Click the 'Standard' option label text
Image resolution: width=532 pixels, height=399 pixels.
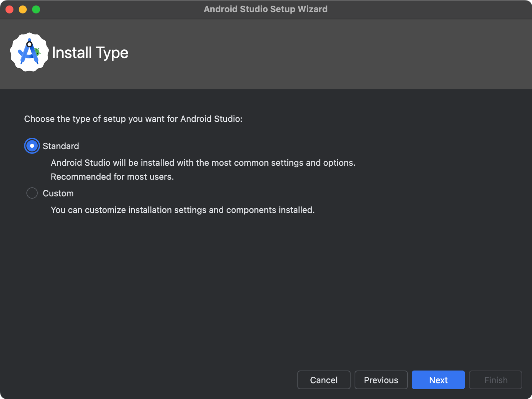click(x=61, y=146)
